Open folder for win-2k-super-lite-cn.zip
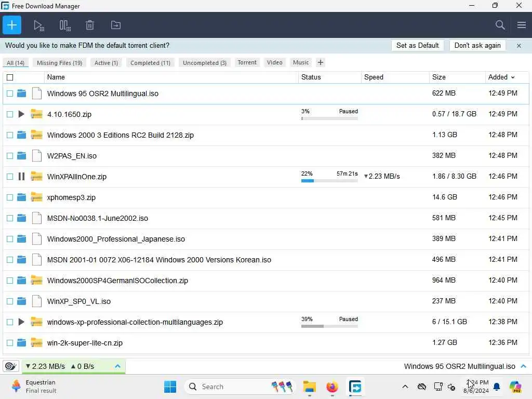 tap(21, 343)
